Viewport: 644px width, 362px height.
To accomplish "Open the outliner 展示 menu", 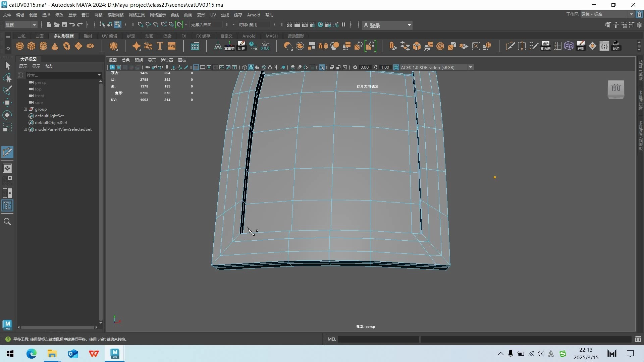I will [x=23, y=66].
